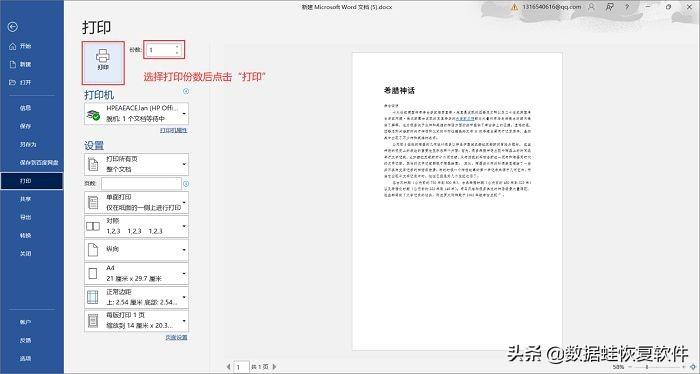Click the 1316540616@qq.com account name
Screen dimensions: 700x374
[x=552, y=7]
